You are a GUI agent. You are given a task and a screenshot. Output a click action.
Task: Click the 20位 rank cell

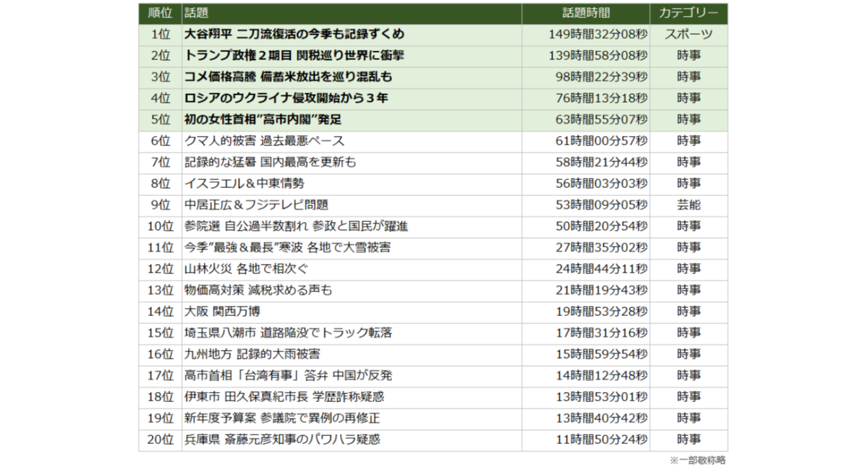[159, 440]
